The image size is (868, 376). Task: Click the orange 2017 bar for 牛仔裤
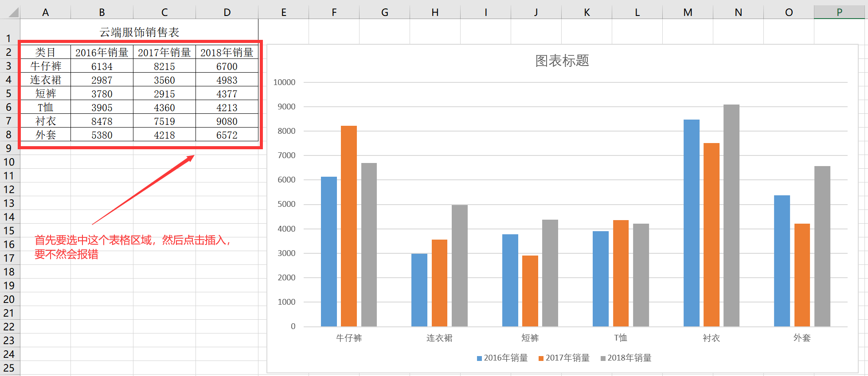point(349,226)
